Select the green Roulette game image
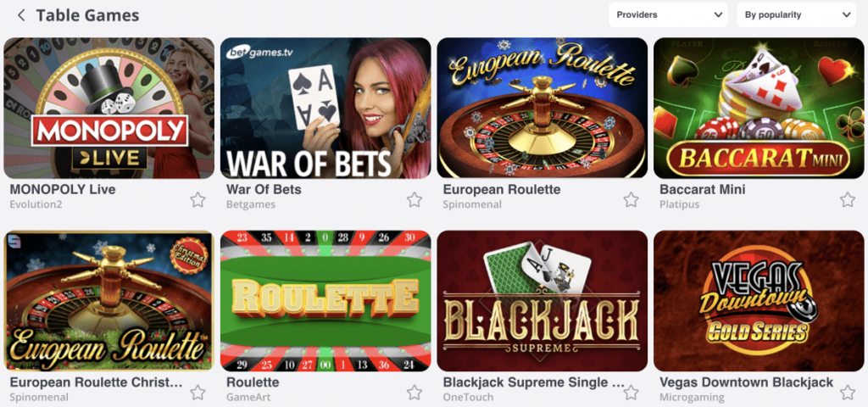 [x=325, y=301]
